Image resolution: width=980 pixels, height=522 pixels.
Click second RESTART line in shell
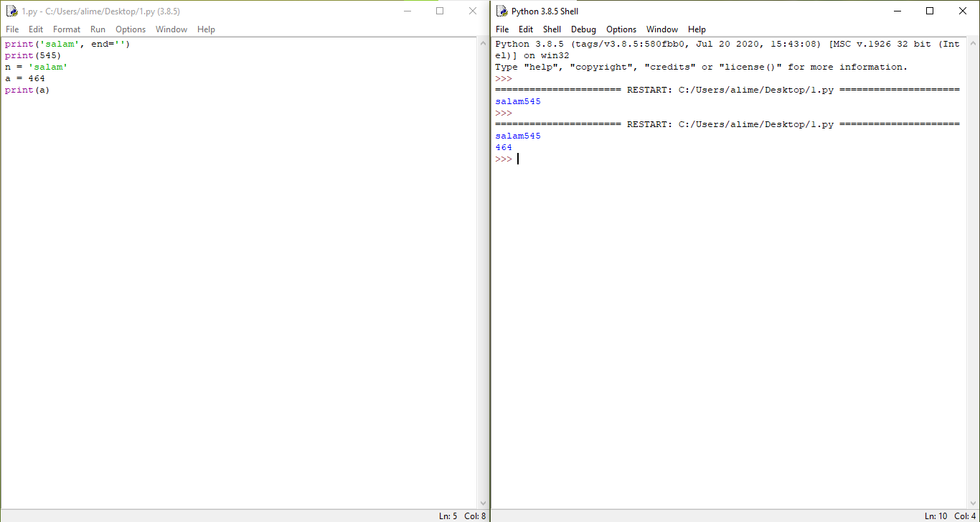point(727,124)
